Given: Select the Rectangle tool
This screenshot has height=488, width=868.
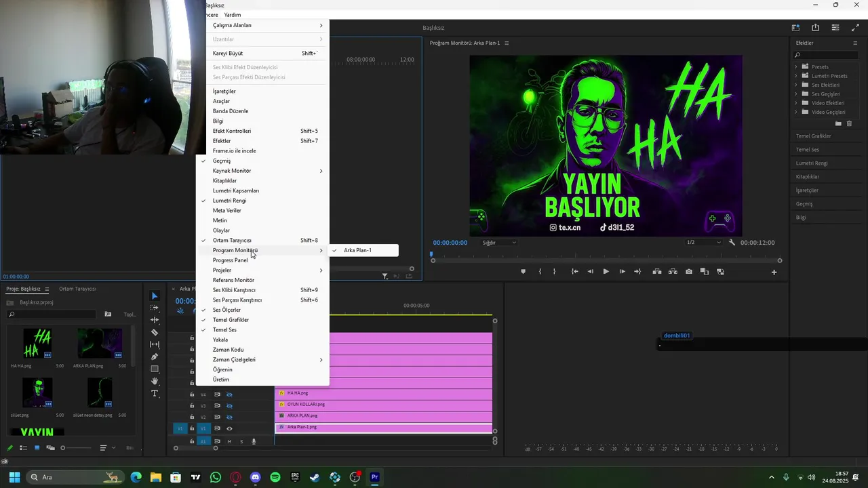Looking at the screenshot, I should [155, 369].
